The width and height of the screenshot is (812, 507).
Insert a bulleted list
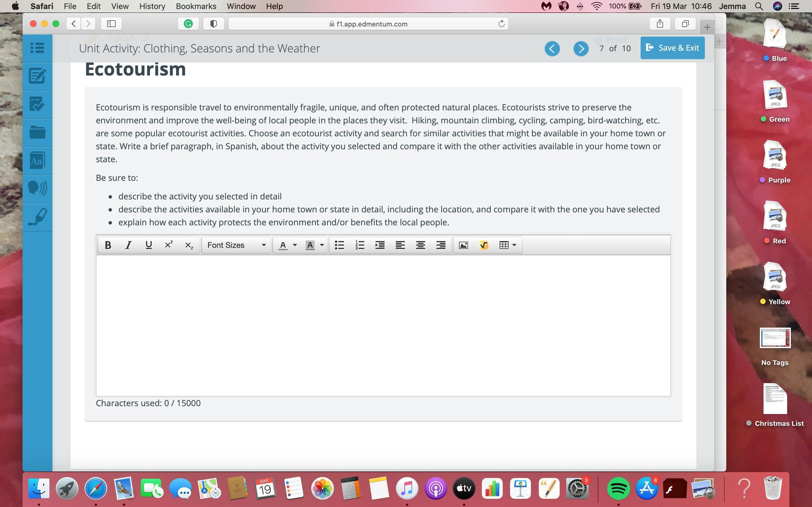[x=339, y=245]
